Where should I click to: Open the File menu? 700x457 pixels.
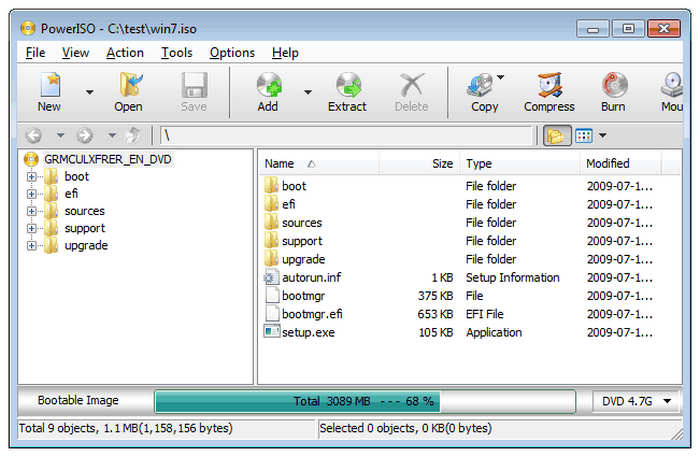pyautogui.click(x=35, y=53)
